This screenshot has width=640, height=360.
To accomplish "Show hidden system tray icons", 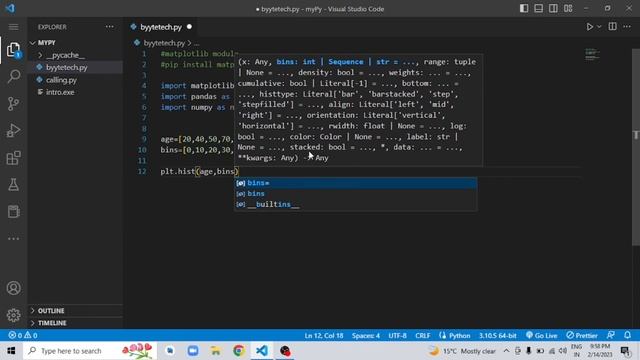I will coord(506,351).
